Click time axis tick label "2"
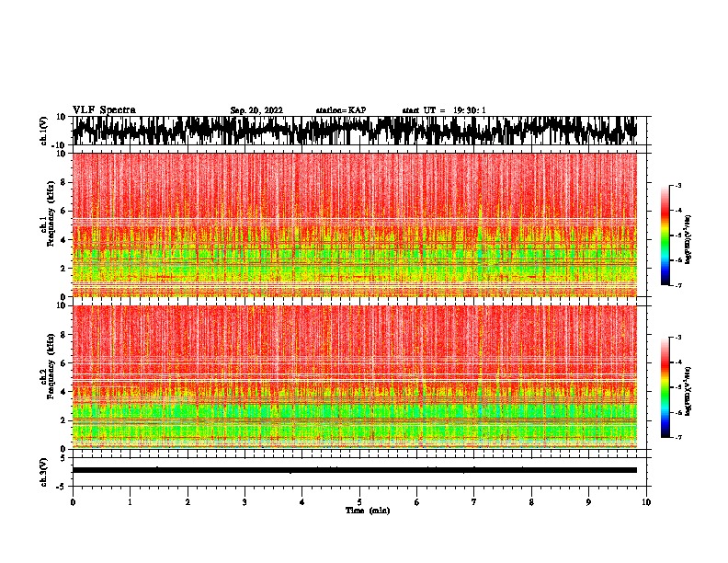 pos(188,502)
